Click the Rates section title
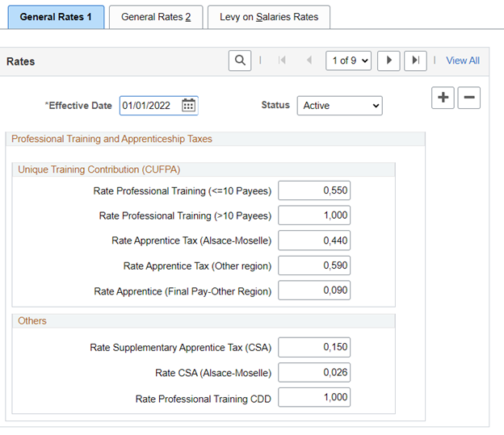Image resolution: width=504 pixels, height=435 pixels. (20, 61)
